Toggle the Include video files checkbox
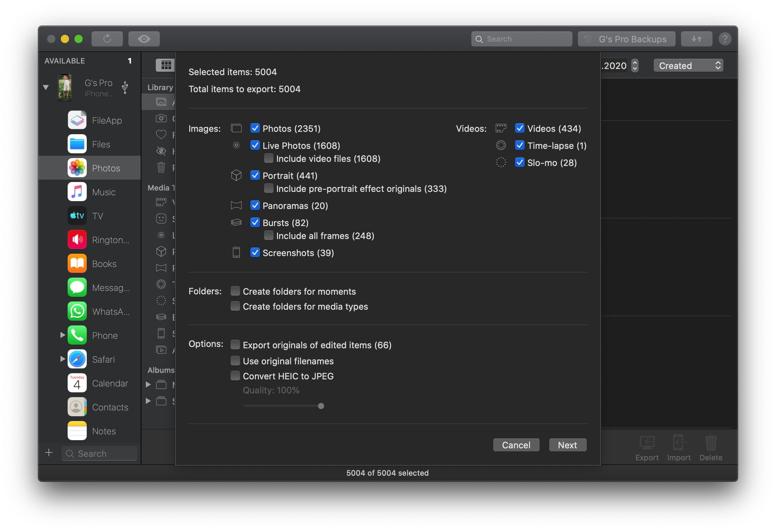 click(269, 159)
